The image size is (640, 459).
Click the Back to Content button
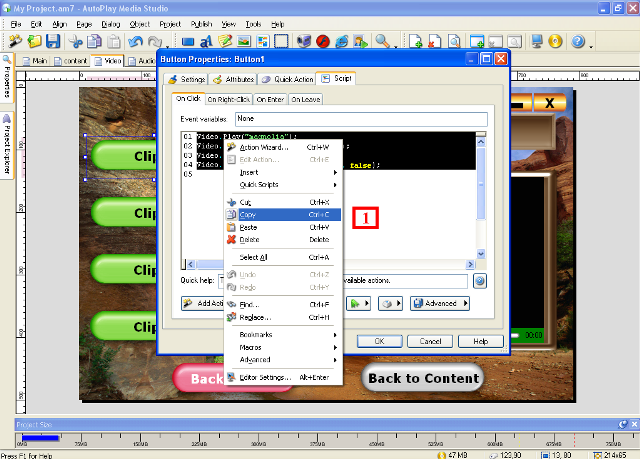click(x=421, y=378)
